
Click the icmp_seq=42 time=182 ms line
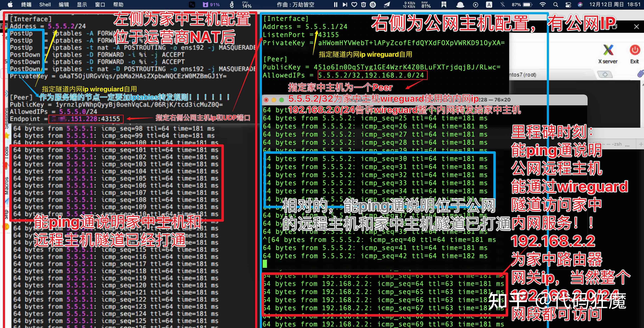click(375, 256)
